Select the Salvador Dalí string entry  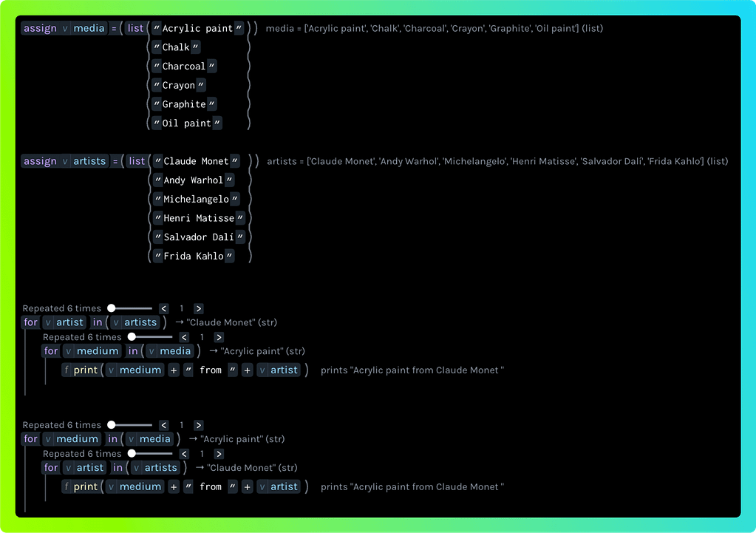[198, 237]
